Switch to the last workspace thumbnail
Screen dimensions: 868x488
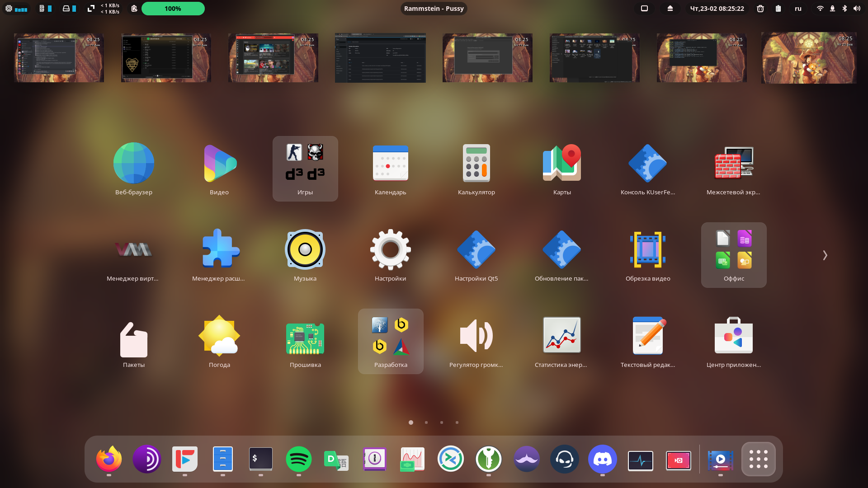[x=809, y=58]
